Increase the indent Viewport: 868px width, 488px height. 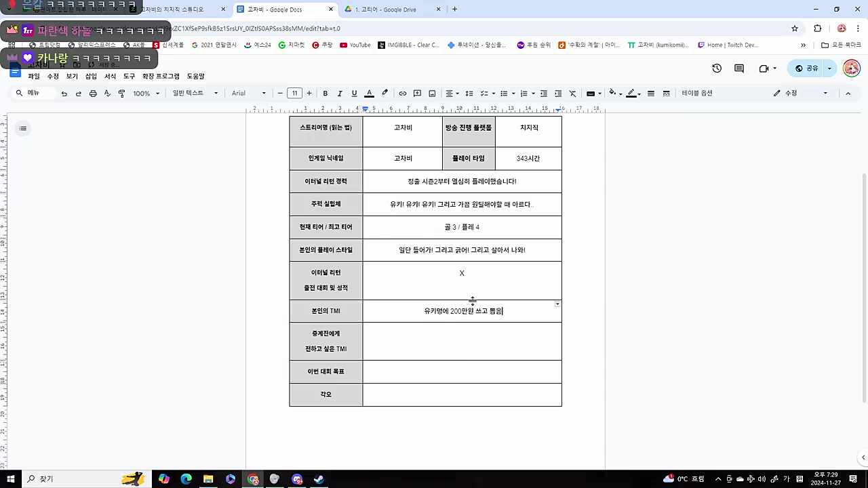click(x=558, y=94)
